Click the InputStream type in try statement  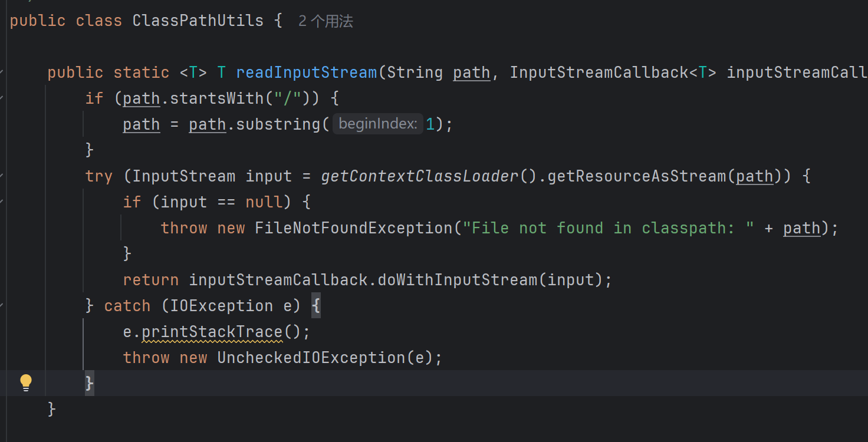(x=183, y=176)
